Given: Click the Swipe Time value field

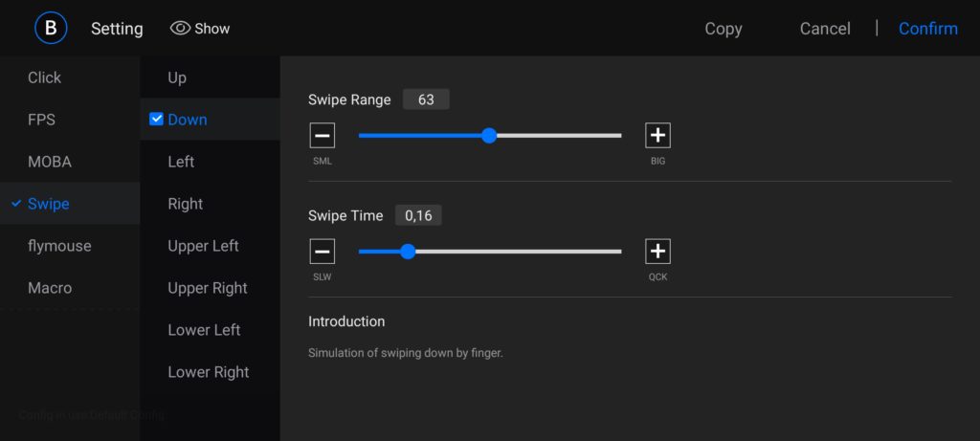Looking at the screenshot, I should pyautogui.click(x=418, y=216).
